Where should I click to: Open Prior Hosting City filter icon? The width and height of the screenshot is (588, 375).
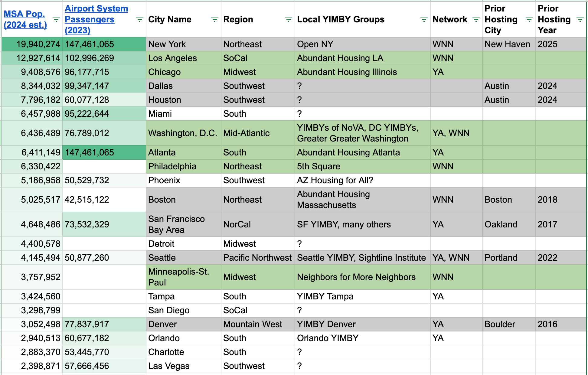click(x=529, y=20)
